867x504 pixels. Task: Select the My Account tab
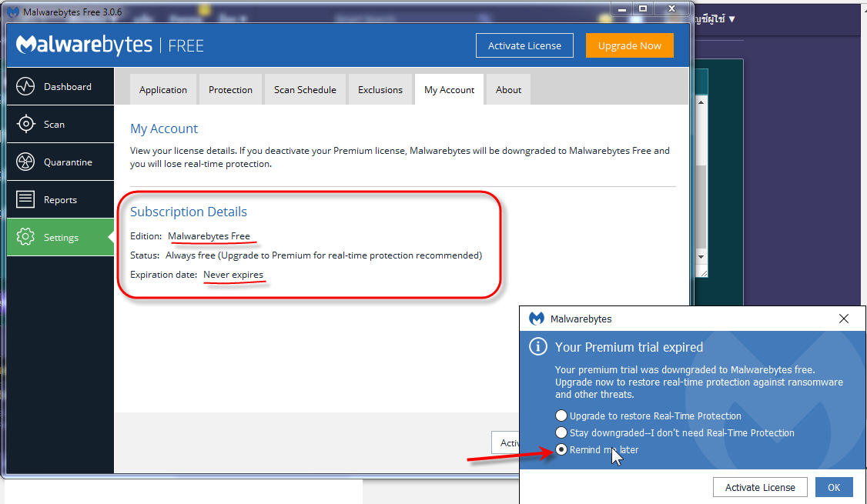point(450,89)
